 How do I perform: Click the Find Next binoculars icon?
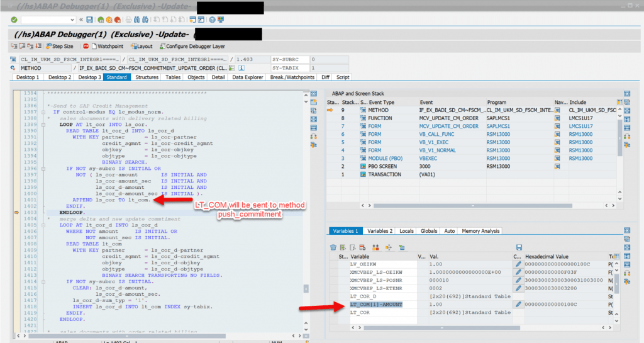(x=145, y=20)
